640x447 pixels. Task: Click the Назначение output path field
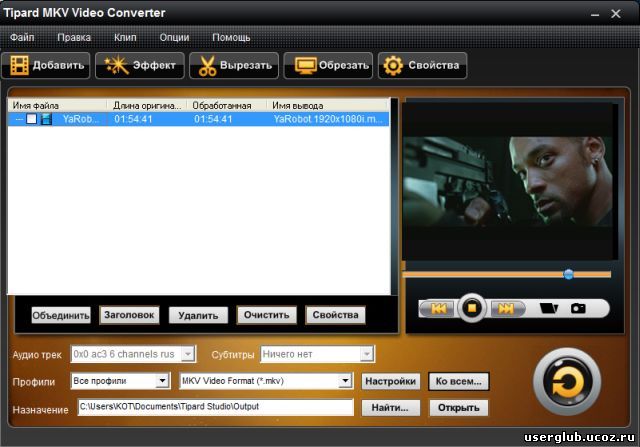216,407
